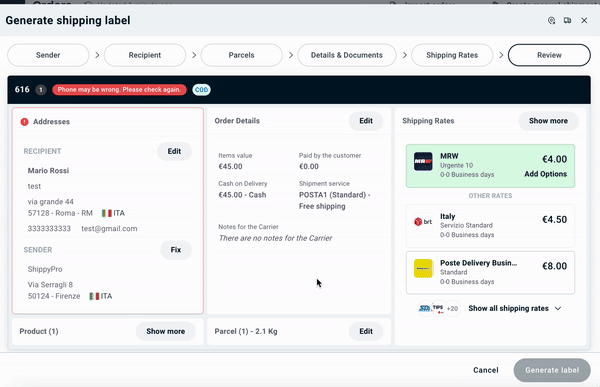600x387 pixels.
Task: Open the Details & Documents step
Action: coord(347,55)
